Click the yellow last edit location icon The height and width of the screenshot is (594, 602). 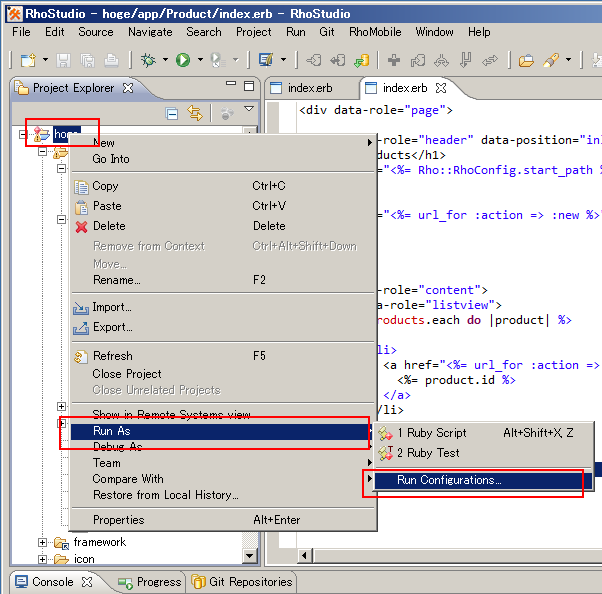[x=362, y=60]
